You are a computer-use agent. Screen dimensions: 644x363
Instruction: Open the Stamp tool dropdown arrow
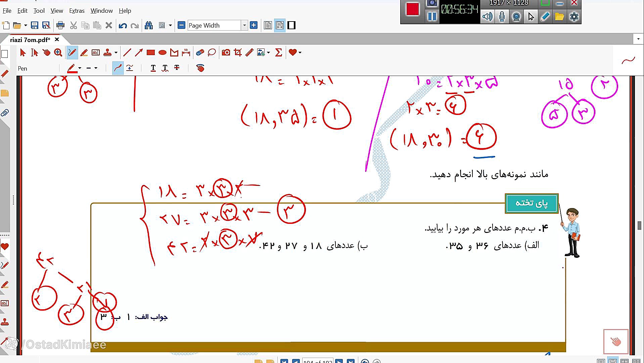(116, 52)
